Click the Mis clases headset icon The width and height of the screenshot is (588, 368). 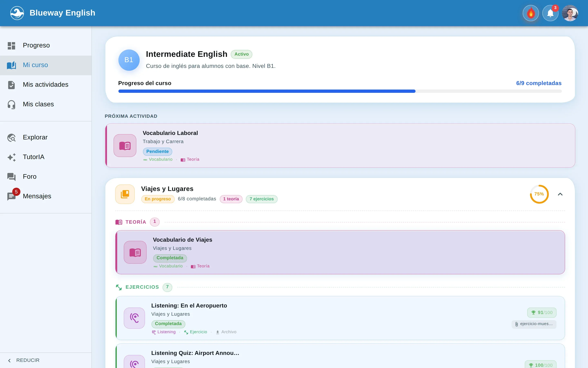[11, 104]
